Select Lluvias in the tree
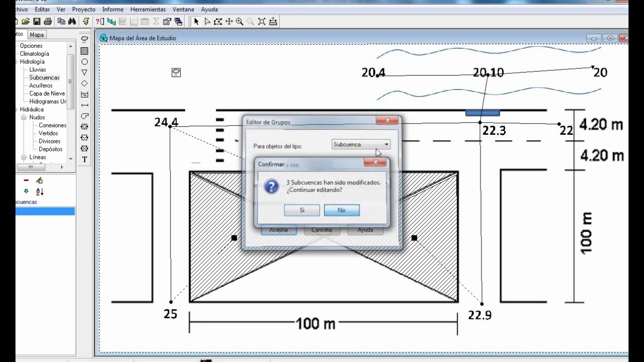Image resolution: width=644 pixels, height=362 pixels. tap(38, 69)
